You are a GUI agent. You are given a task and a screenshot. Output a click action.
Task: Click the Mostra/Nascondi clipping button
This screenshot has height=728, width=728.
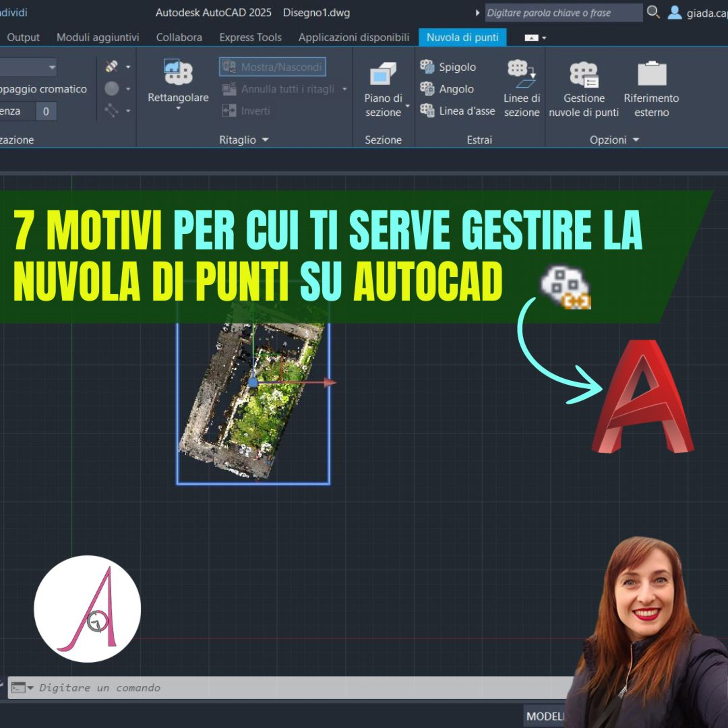[273, 67]
